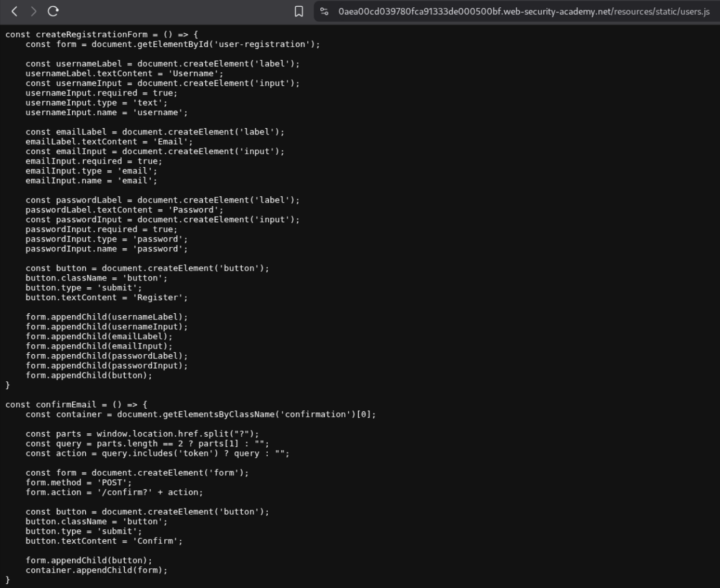This screenshot has width=720, height=588.
Task: Reload the users.js page
Action: tap(53, 11)
